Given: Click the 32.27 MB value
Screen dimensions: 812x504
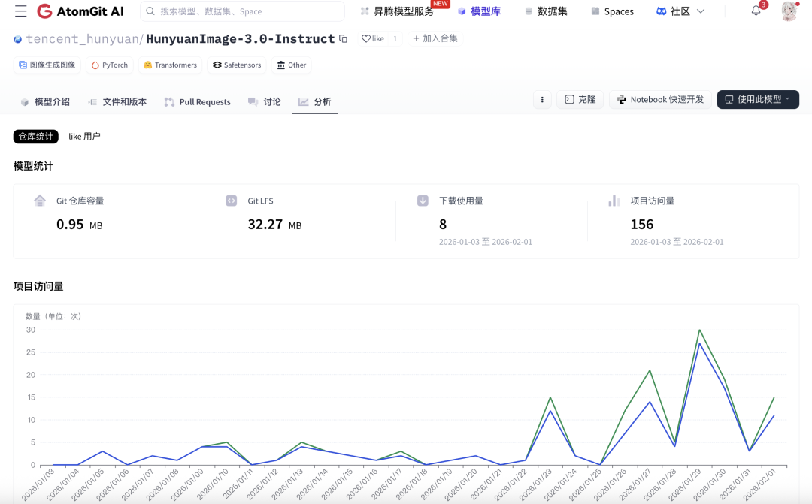Looking at the screenshot, I should (x=274, y=225).
